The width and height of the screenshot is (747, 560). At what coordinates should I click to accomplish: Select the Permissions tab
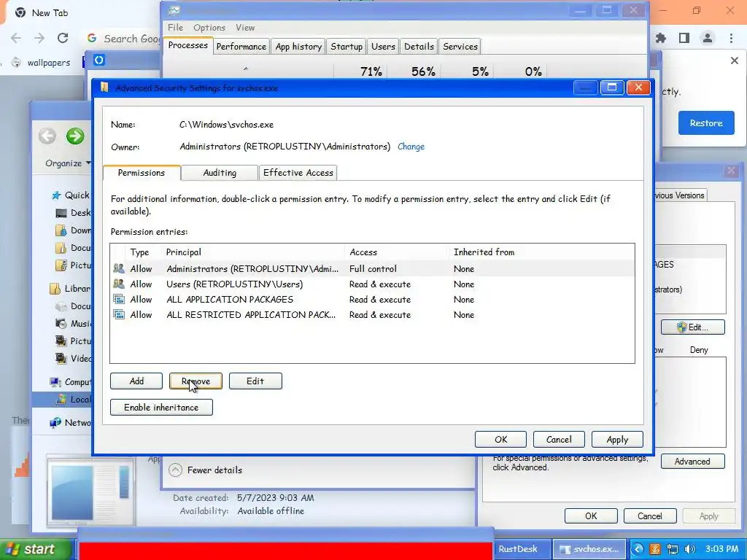[142, 172]
